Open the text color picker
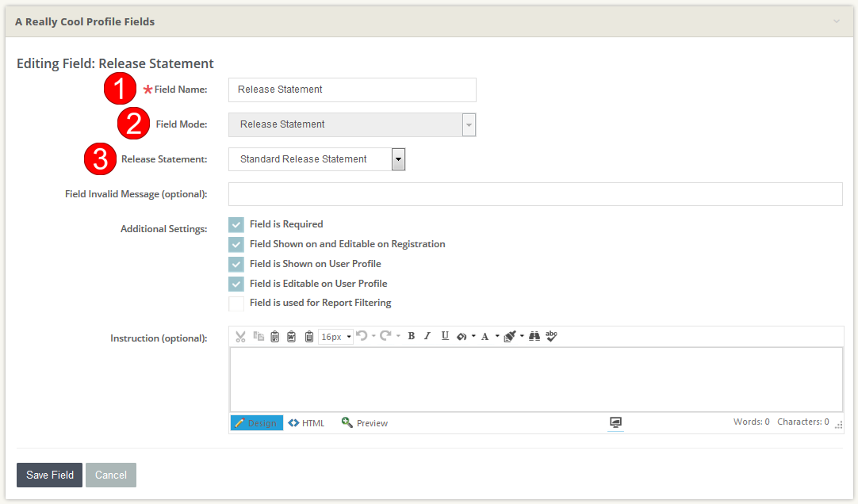This screenshot has height=504, width=858. (x=485, y=336)
